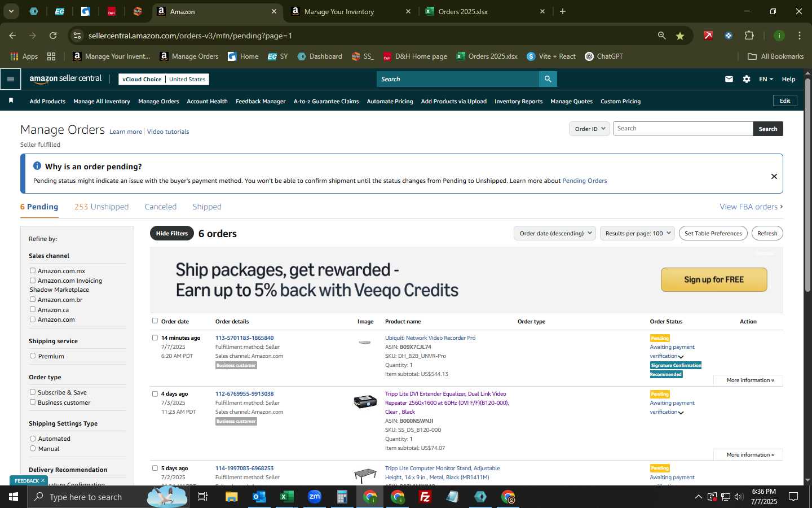Tick the Business customer order type checkbox
Screen dimensions: 812x508
(x=33, y=402)
